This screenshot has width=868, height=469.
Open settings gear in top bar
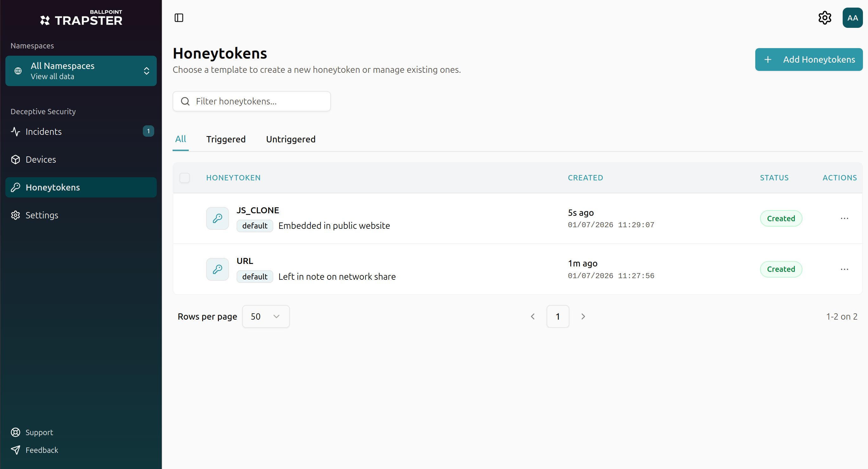[x=825, y=18]
